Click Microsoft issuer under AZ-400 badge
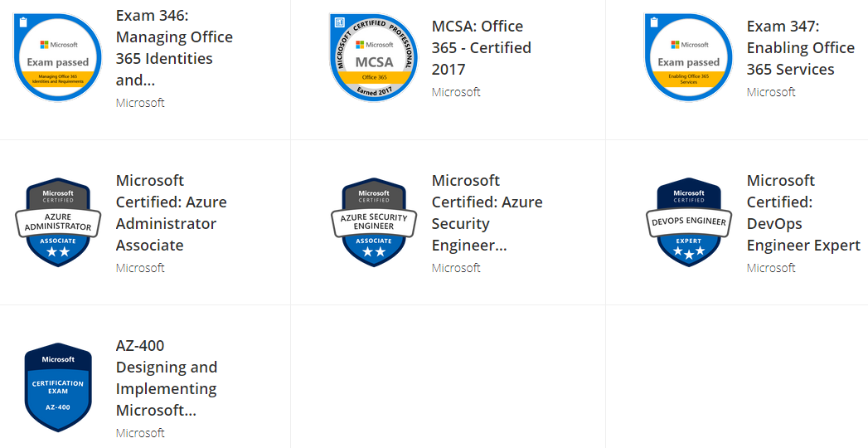The height and width of the screenshot is (448, 868). pyautogui.click(x=140, y=432)
